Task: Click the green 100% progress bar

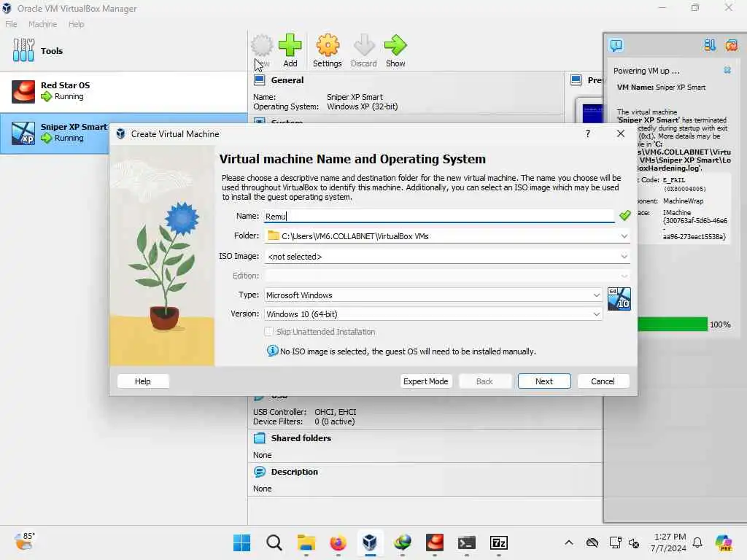Action: (672, 324)
